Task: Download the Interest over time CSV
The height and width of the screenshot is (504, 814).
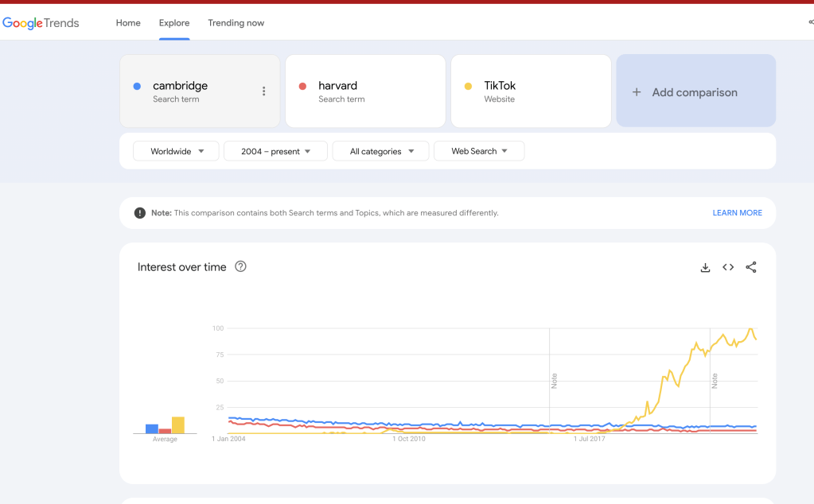Action: tap(705, 268)
